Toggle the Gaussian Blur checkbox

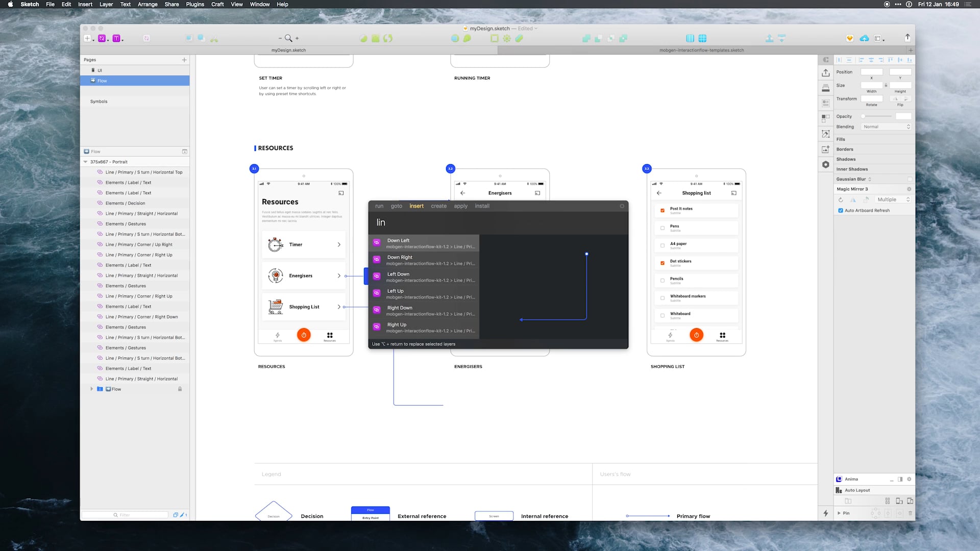pyautogui.click(x=910, y=179)
